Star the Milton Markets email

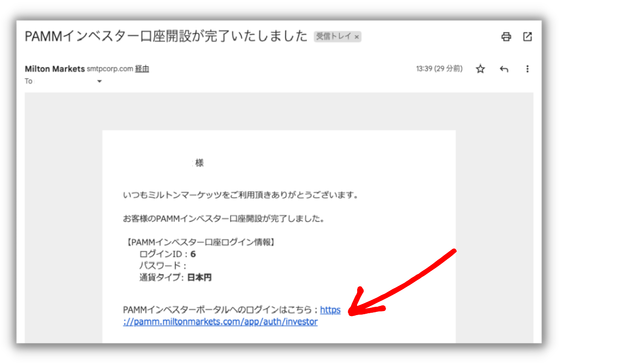click(481, 69)
